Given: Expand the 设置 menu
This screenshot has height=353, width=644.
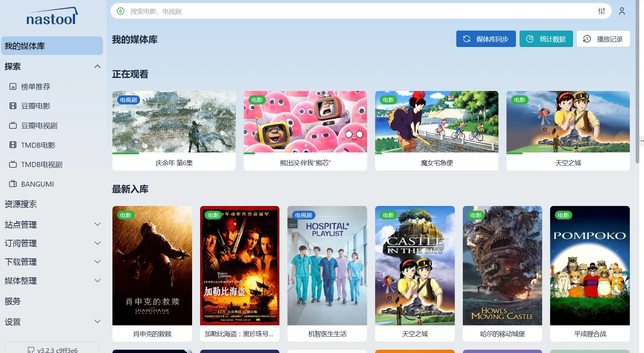Looking at the screenshot, I should click(98, 321).
